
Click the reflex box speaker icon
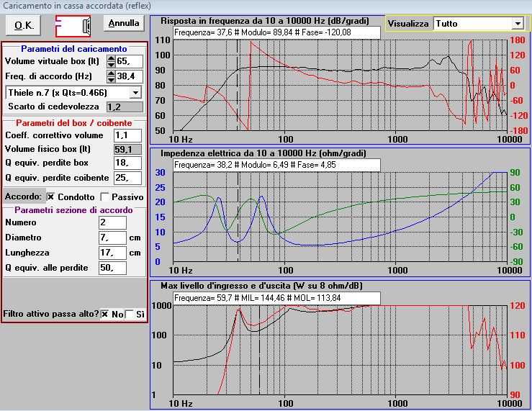(73, 26)
